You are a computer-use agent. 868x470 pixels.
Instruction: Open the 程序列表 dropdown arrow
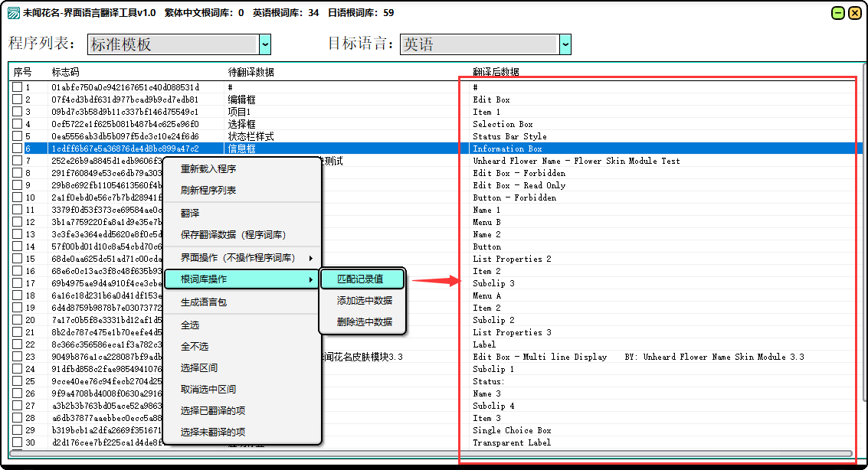click(x=265, y=44)
